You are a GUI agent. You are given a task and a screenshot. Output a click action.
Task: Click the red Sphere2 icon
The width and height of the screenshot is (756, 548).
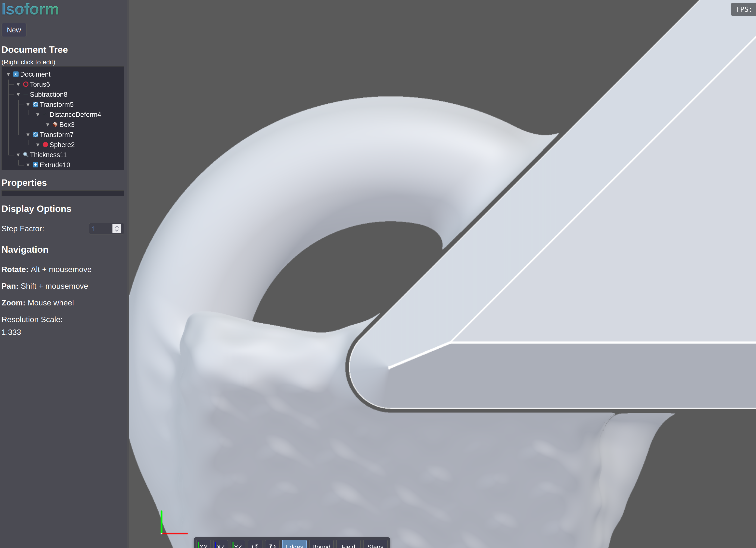[x=45, y=145]
